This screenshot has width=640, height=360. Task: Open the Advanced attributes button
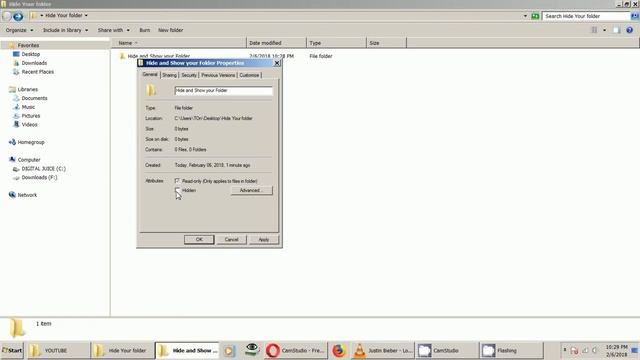[251, 191]
